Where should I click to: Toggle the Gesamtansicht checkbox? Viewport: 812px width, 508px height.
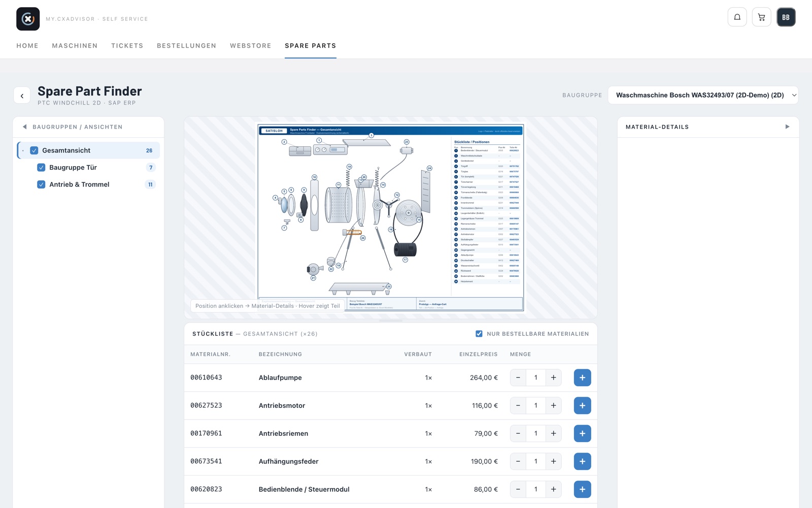[x=34, y=150]
